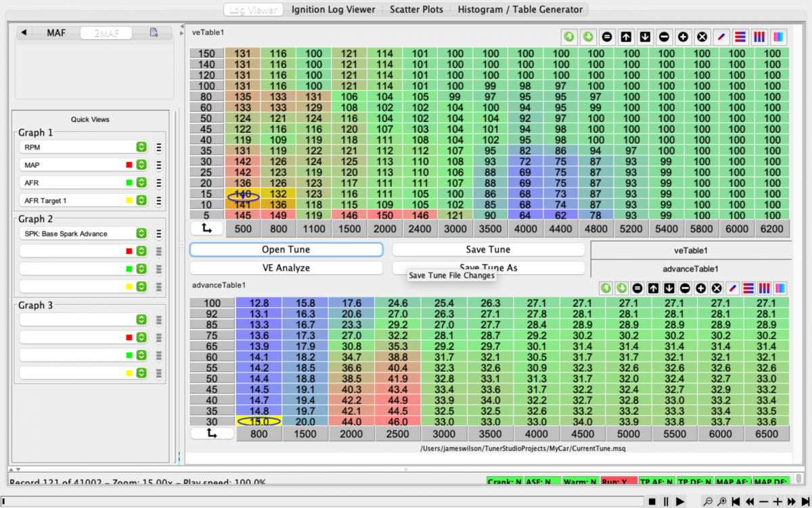Click the plus (increment) icon in veTable1 toolbar
The height and width of the screenshot is (508, 812).
pos(683,37)
